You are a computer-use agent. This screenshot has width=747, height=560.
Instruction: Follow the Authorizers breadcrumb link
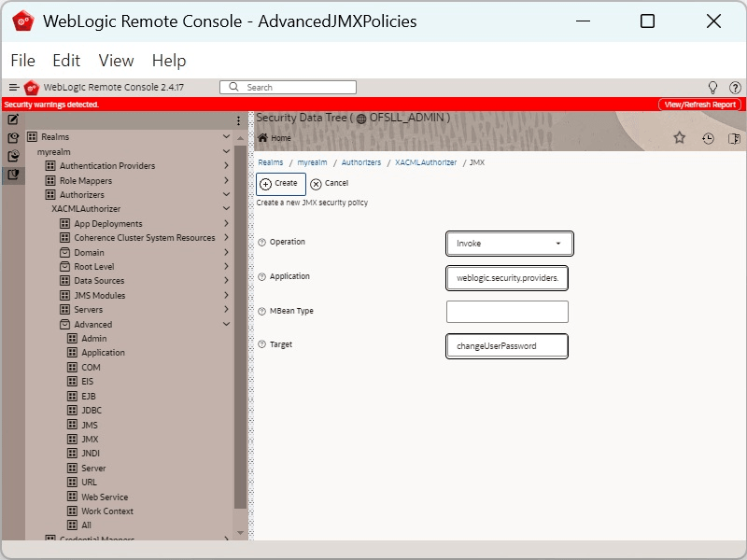pyautogui.click(x=361, y=162)
